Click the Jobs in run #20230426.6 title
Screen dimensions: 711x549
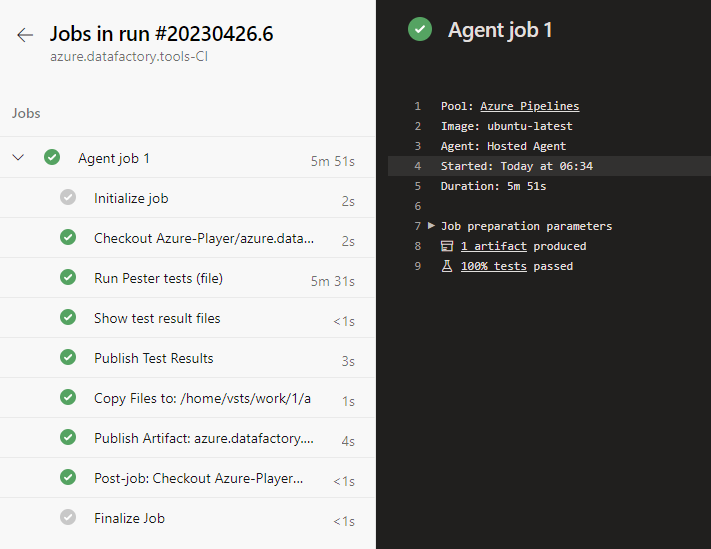[161, 34]
